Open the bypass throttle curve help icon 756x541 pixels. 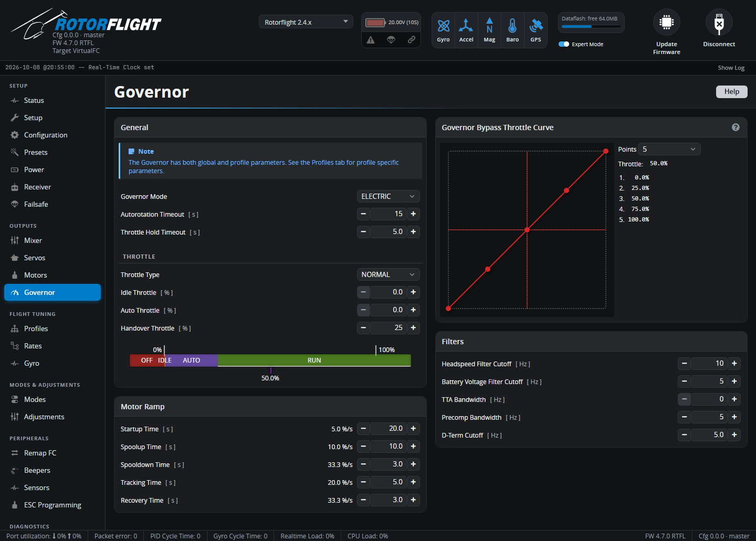pyautogui.click(x=736, y=128)
